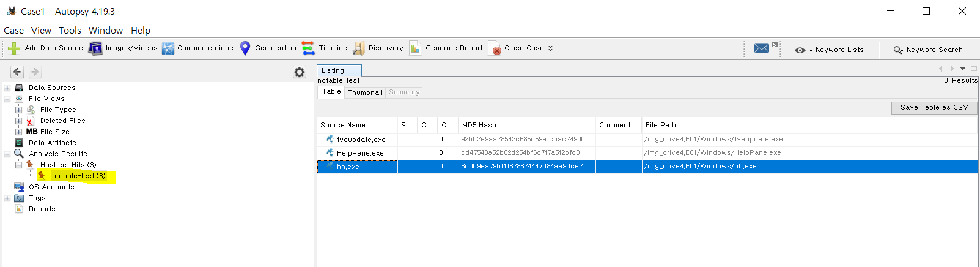This screenshot has height=267, width=980.
Task: Click the MB File Size icon
Action: click(x=32, y=132)
